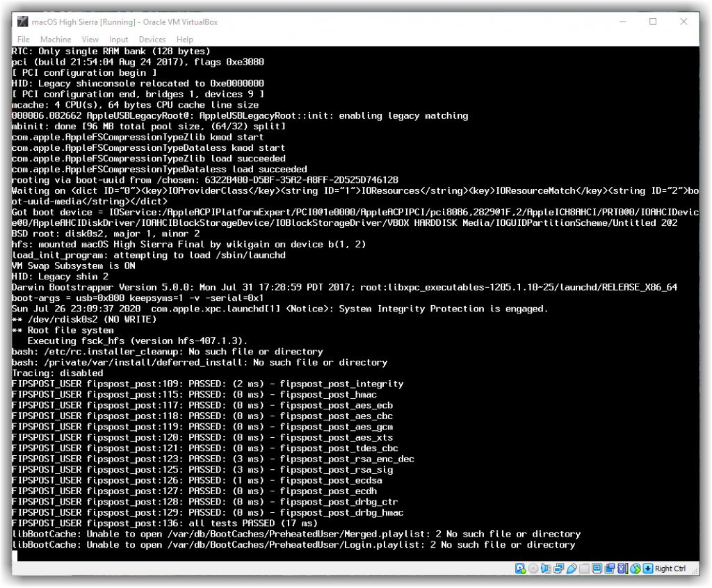The height and width of the screenshot is (588, 712).
Task: Open the Input menu
Action: pyautogui.click(x=118, y=40)
